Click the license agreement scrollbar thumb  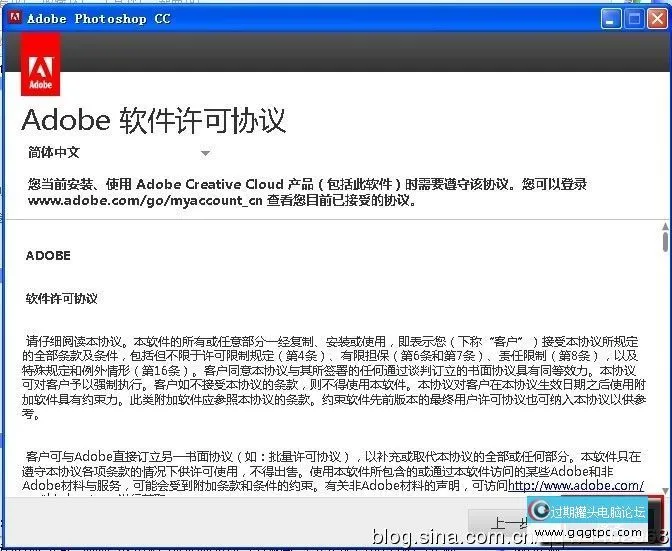pyautogui.click(x=665, y=239)
